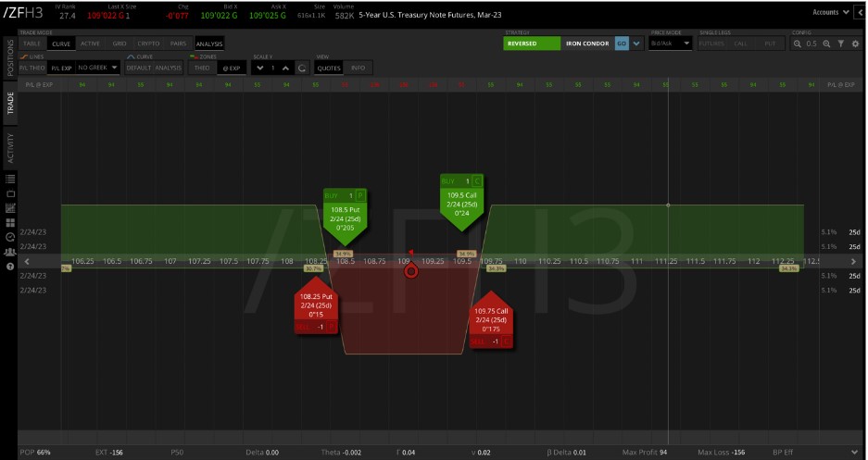Click the POP 66% value
The height and width of the screenshot is (460, 868).
tap(35, 453)
